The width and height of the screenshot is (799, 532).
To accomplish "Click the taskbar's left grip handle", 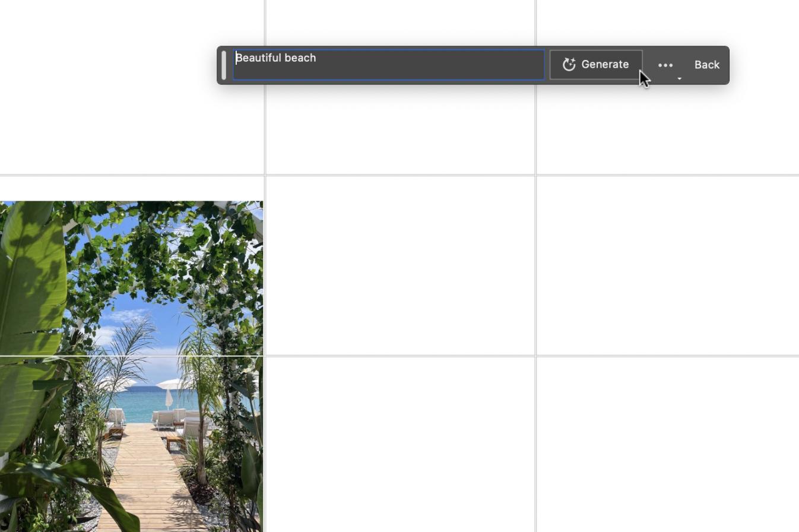I will pos(224,65).
